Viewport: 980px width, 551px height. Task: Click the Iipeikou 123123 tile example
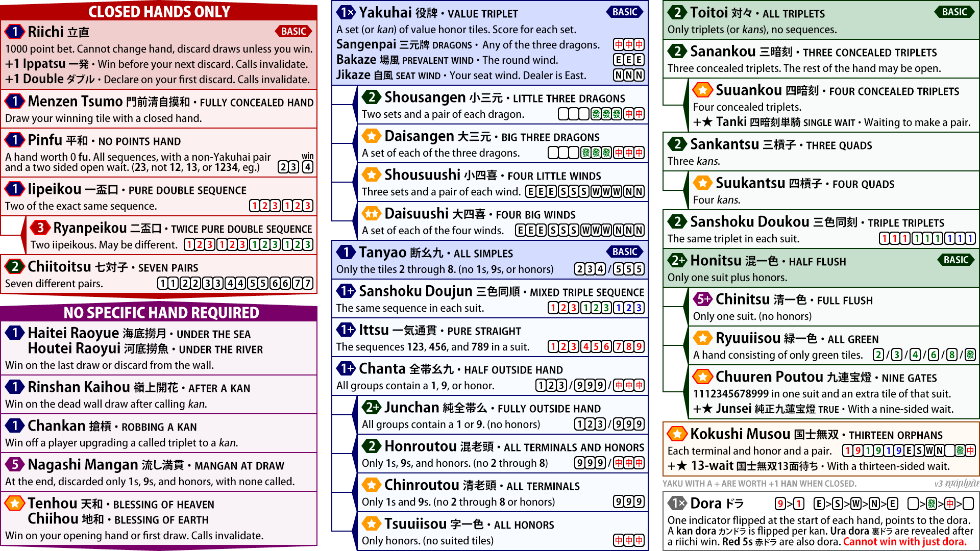[281, 206]
